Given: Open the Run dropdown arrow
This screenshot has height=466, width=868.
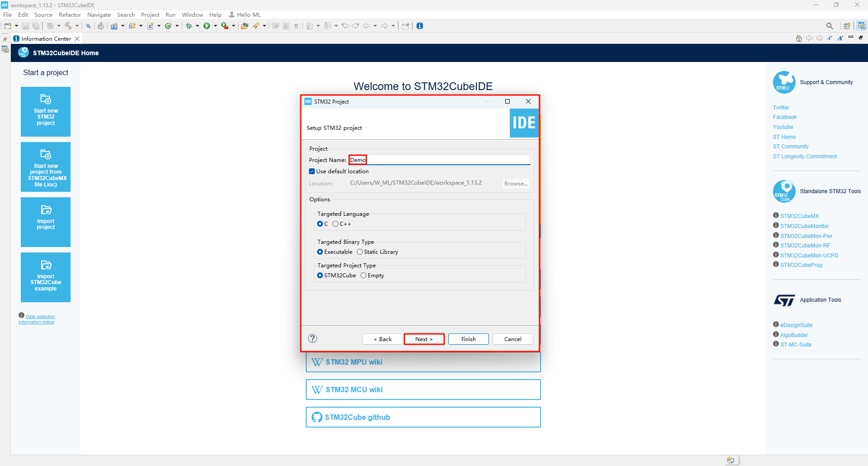Looking at the screenshot, I should [215, 26].
